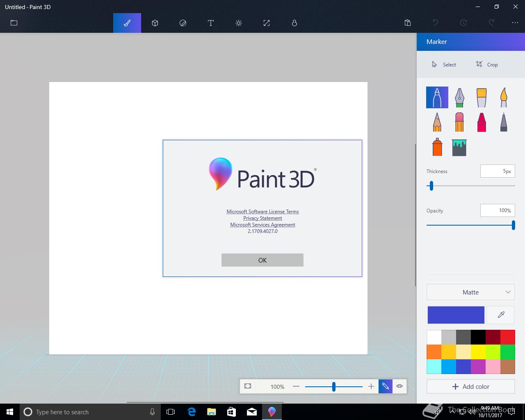525x420 pixels.
Task: Select the Pixel pen brush
Action: [x=504, y=122]
